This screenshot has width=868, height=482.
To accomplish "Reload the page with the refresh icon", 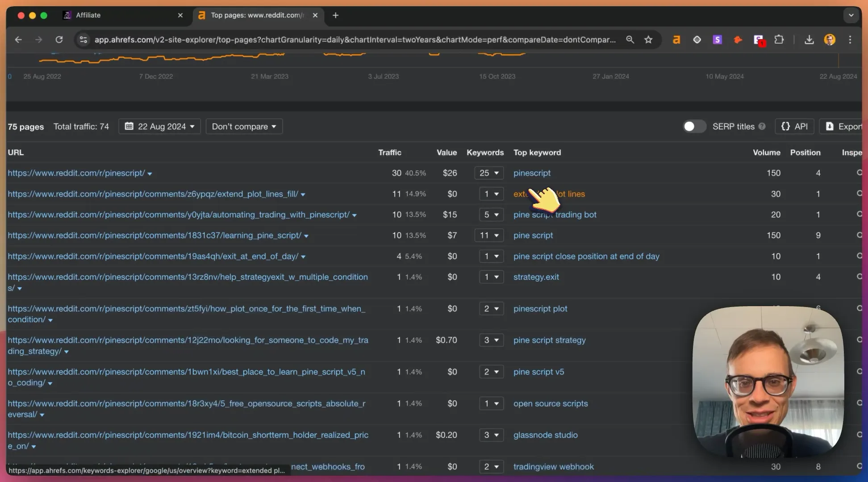I will pyautogui.click(x=59, y=40).
